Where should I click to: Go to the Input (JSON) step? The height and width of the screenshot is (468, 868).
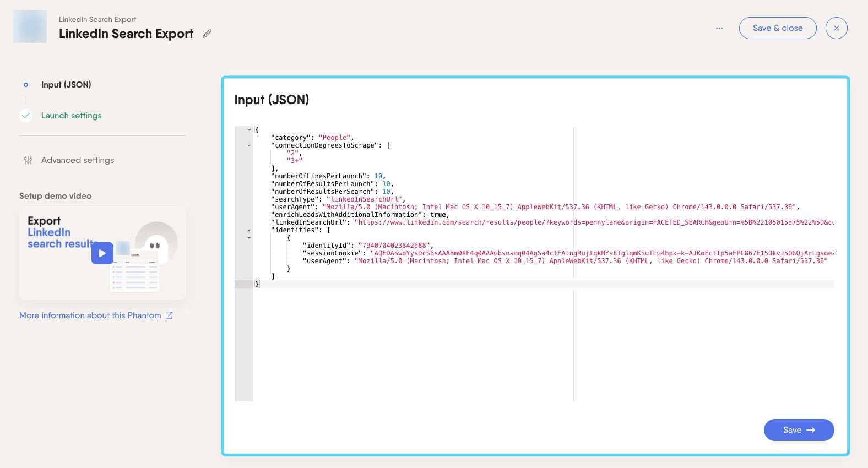tap(66, 85)
